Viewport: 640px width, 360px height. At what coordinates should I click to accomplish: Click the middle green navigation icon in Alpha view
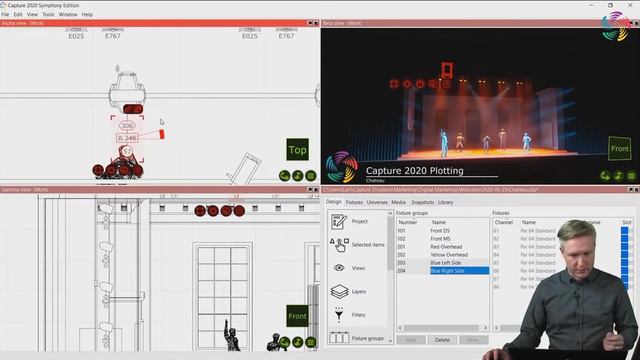tap(298, 176)
